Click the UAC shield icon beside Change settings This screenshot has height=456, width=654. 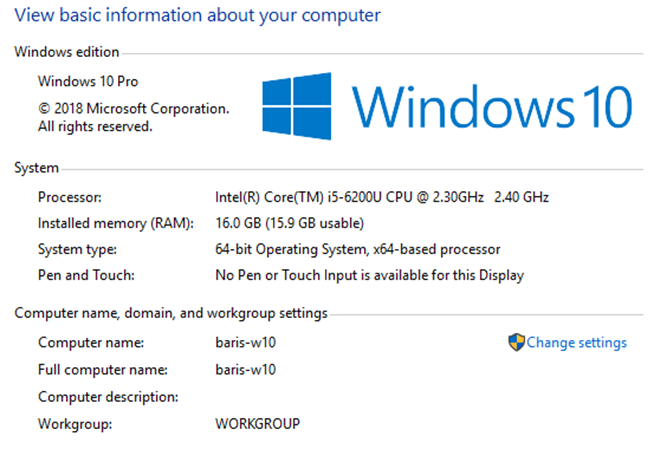pyautogui.click(x=516, y=343)
